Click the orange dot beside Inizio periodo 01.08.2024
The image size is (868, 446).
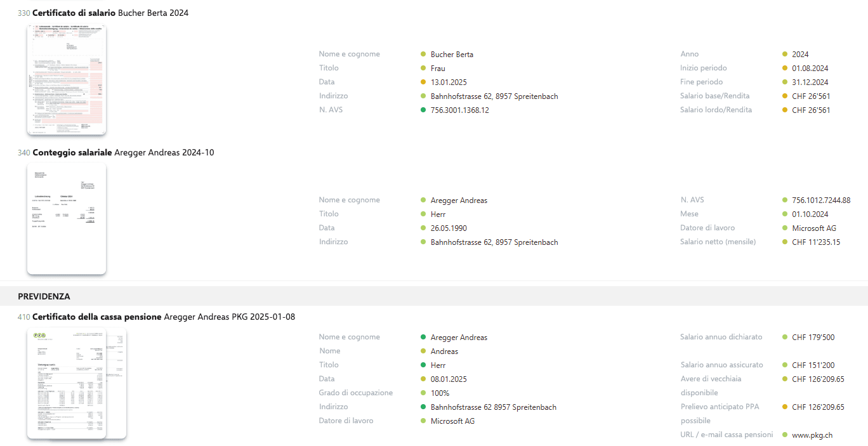click(x=785, y=68)
